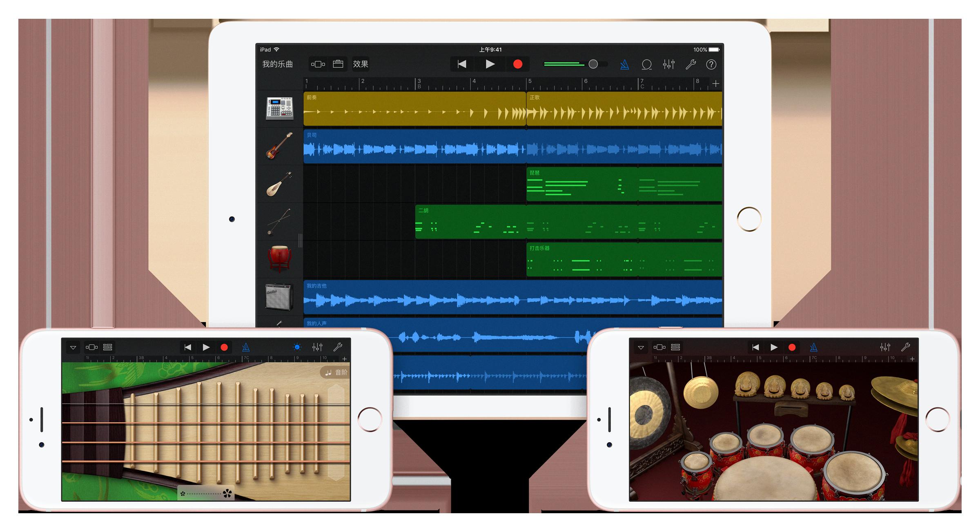Add song section with iPad ruler plus
This screenshot has width=980, height=532.
click(715, 84)
